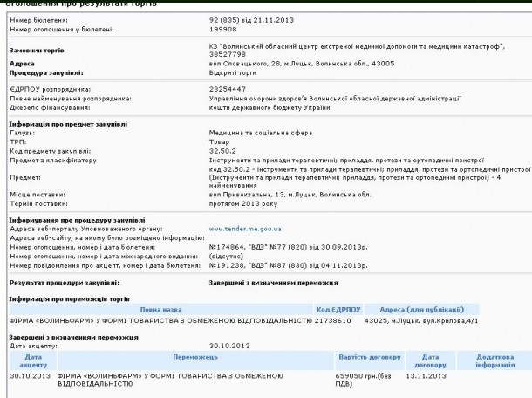Click the code 38527798 under customer name
The width and height of the screenshot is (532, 398).
[x=228, y=54]
